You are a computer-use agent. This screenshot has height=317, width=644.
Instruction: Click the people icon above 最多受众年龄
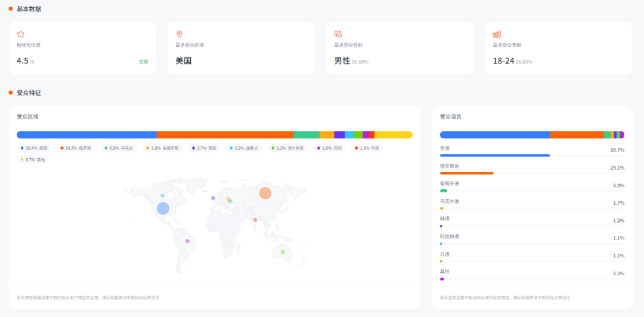tap(497, 34)
